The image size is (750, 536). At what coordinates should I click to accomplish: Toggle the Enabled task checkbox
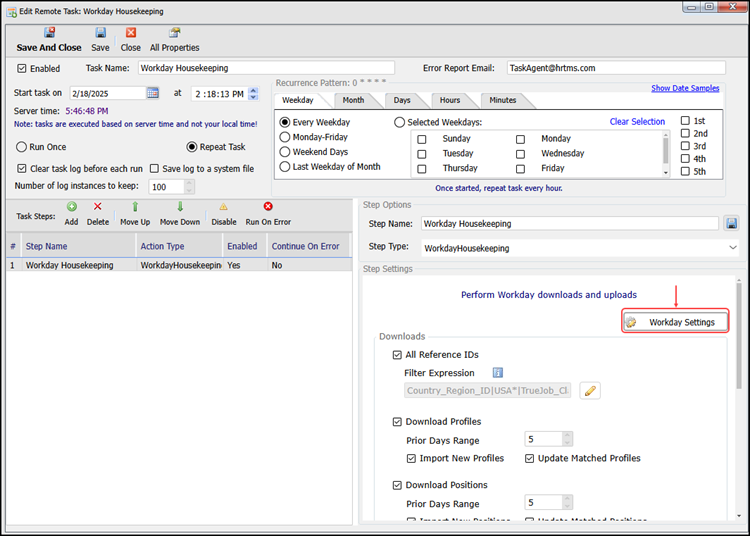[x=22, y=68]
